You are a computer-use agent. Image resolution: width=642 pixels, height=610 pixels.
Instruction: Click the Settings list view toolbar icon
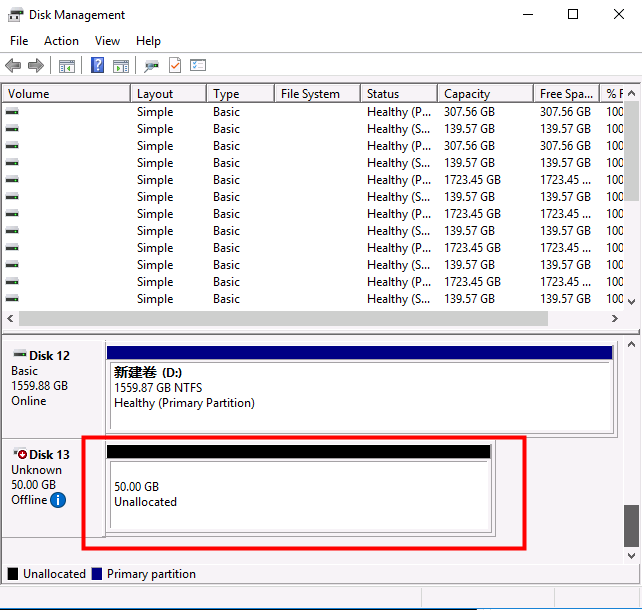tap(198, 66)
